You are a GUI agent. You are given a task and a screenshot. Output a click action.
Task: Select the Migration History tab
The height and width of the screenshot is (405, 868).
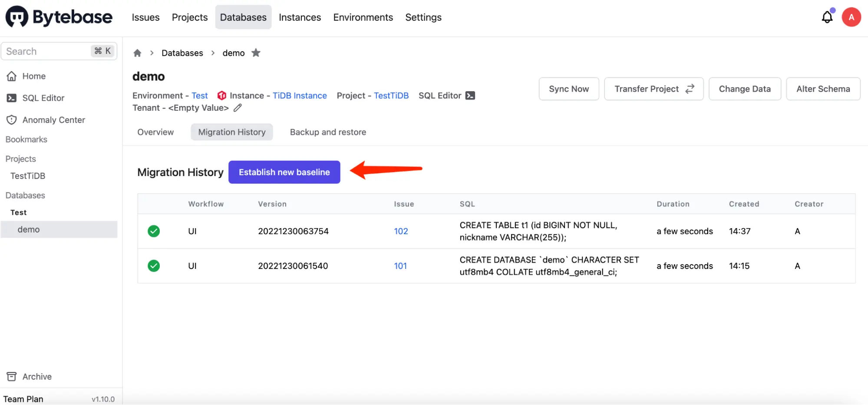232,132
